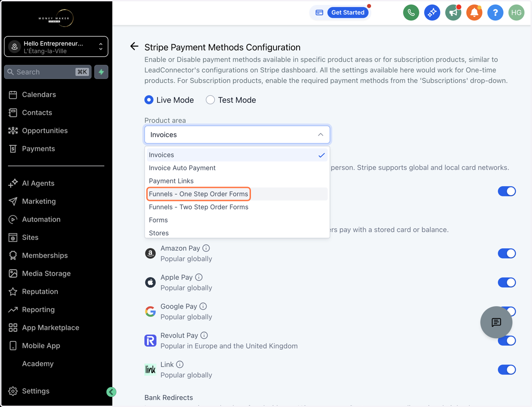This screenshot has height=407, width=532.
Task: Click the sidebar Search field
Action: (48, 72)
